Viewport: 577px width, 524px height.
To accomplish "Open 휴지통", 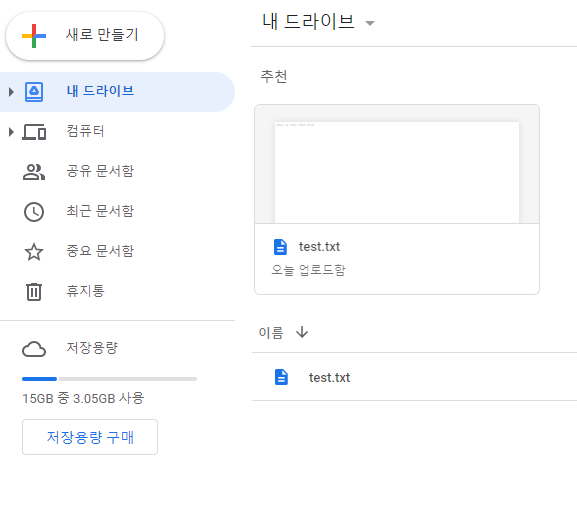I will point(85,291).
